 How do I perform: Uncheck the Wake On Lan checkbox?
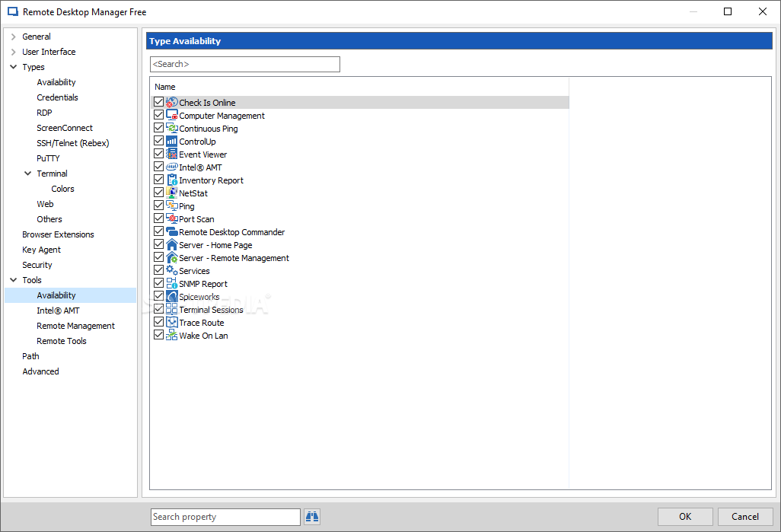coord(158,335)
